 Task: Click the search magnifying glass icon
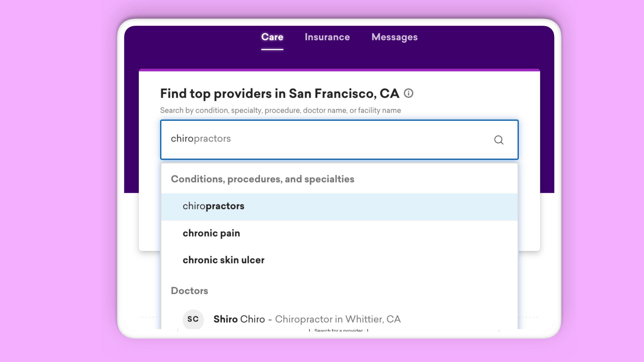click(499, 140)
